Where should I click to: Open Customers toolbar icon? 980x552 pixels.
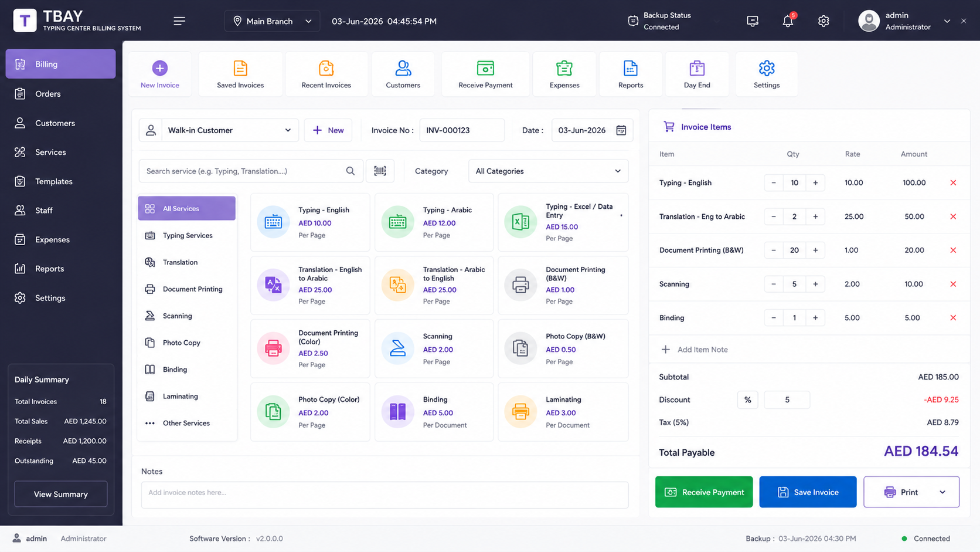pos(403,74)
